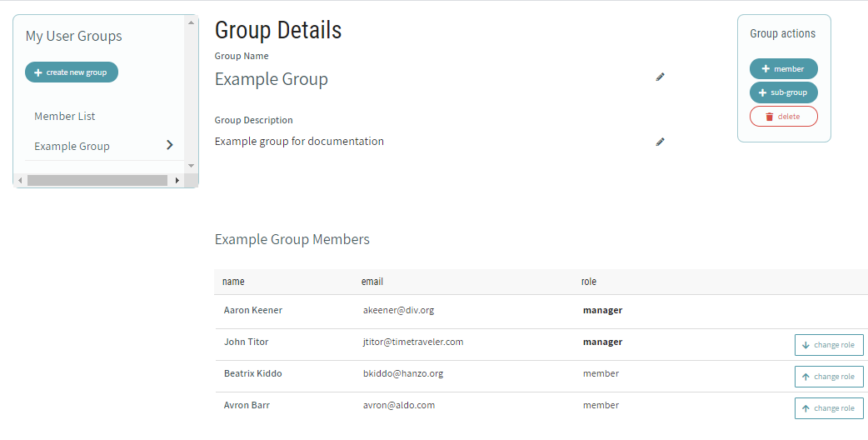
Task: Click email avron@aldo.com
Action: (x=398, y=404)
